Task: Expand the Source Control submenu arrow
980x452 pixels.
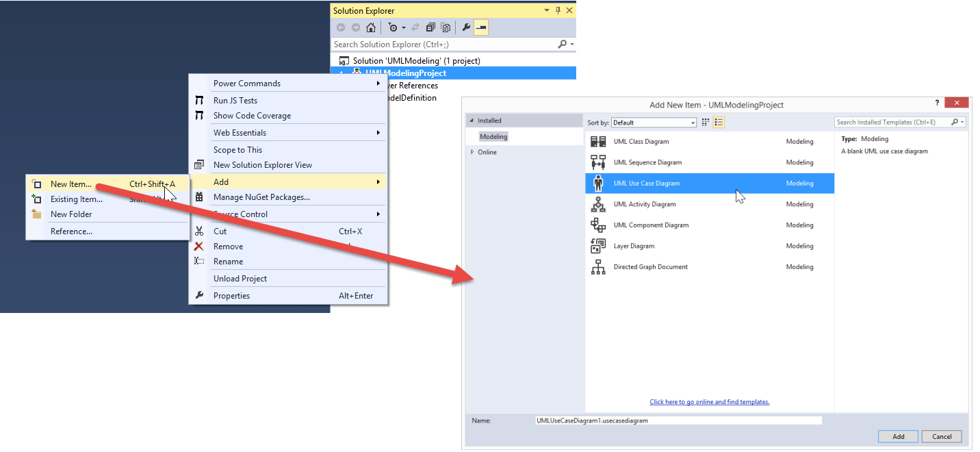Action: 378,214
